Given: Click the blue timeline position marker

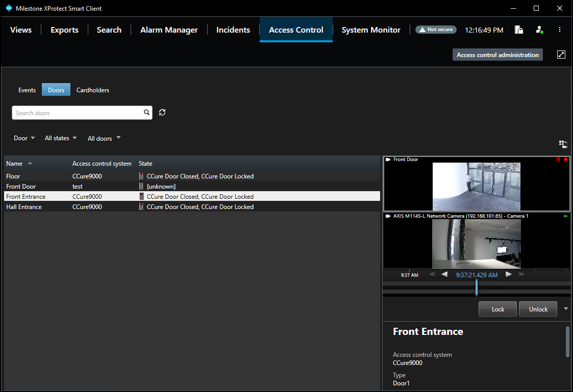Looking at the screenshot, I should coord(477,287).
